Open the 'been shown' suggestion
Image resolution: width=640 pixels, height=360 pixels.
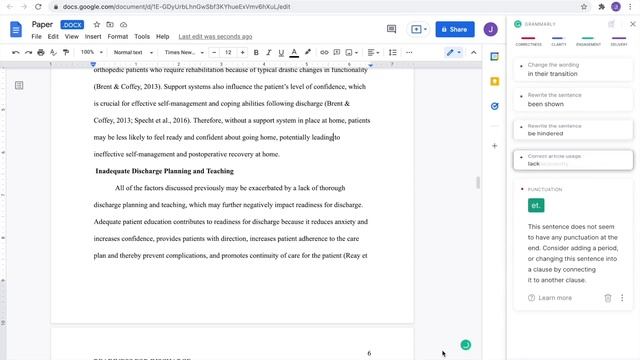click(573, 100)
